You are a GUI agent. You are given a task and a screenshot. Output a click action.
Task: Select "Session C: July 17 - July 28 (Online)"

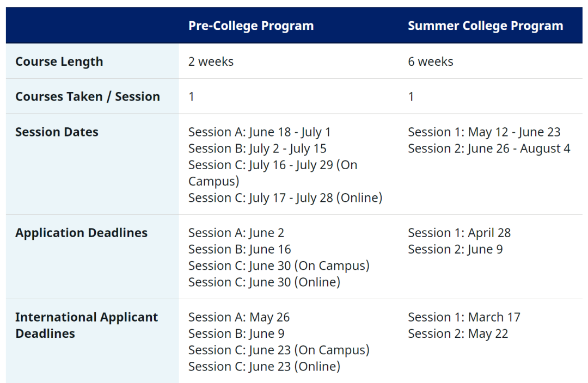pos(285,197)
